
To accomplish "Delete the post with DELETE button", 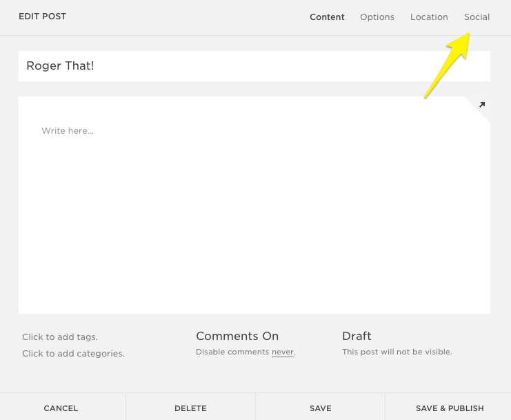I will pos(190,408).
